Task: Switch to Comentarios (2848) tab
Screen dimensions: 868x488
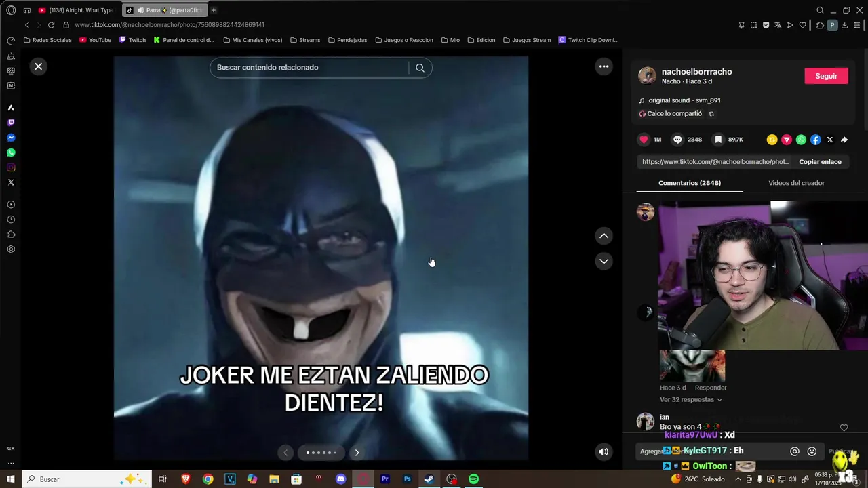Action: point(690,183)
